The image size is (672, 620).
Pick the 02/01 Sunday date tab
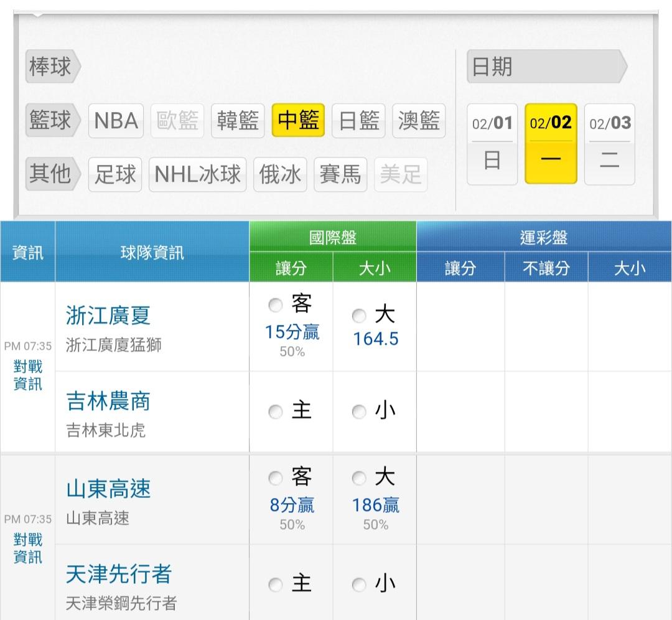tap(492, 144)
